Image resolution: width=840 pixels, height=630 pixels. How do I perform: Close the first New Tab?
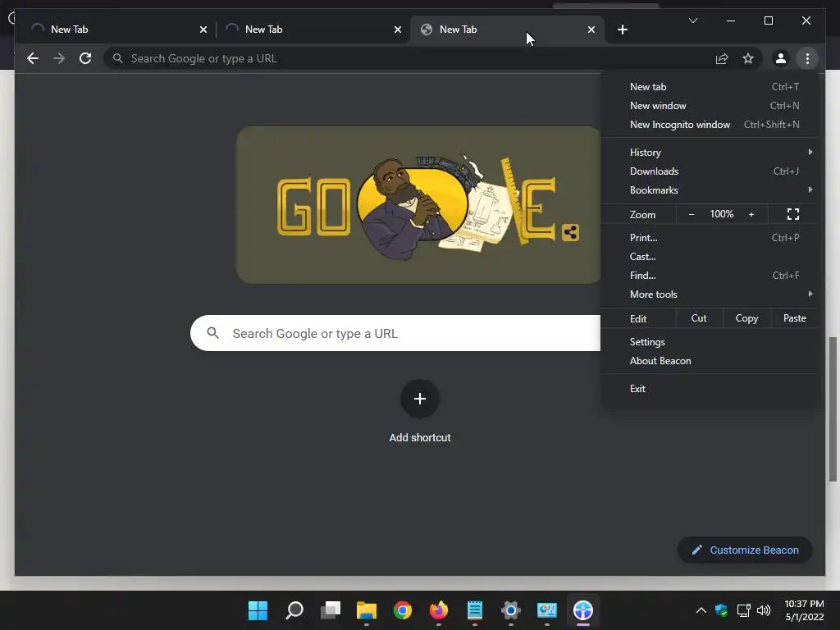pyautogui.click(x=203, y=30)
